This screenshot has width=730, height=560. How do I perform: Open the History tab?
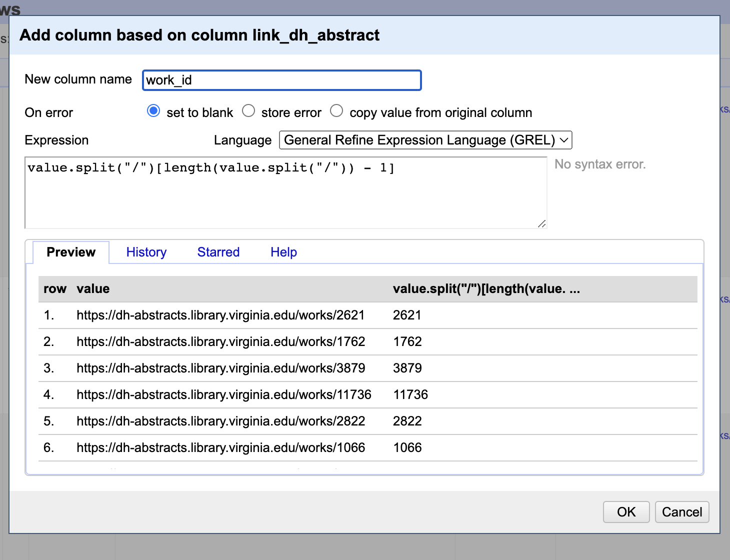click(x=146, y=252)
